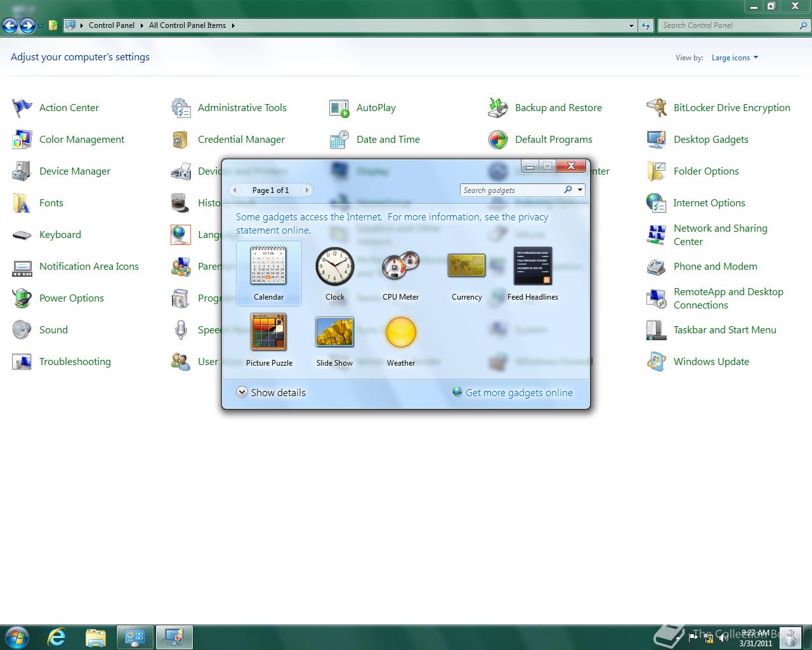Open the Fonts folder icon

[22, 203]
